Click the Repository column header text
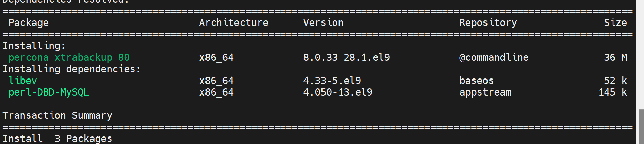644x144 pixels. [488, 23]
